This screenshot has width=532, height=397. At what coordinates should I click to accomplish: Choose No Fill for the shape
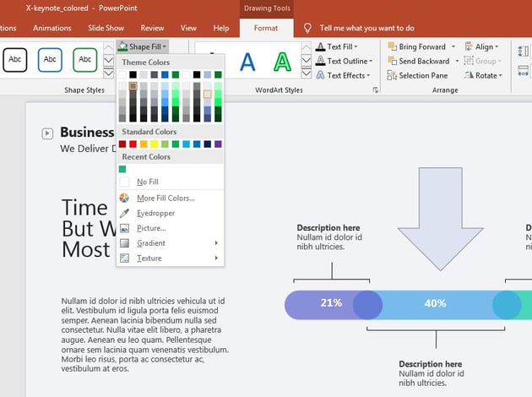coord(147,182)
